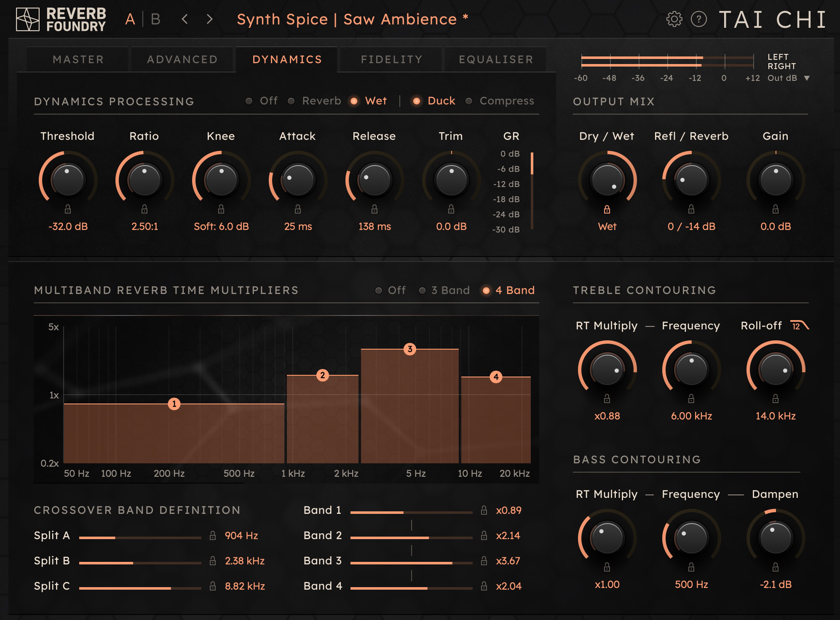Viewport: 840px width, 620px height.
Task: Open the Advanced tab
Action: pos(182,59)
